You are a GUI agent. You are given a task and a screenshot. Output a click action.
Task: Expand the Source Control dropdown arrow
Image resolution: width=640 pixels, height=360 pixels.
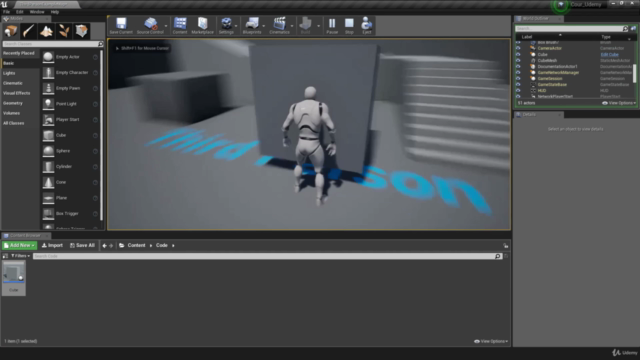coord(166,26)
